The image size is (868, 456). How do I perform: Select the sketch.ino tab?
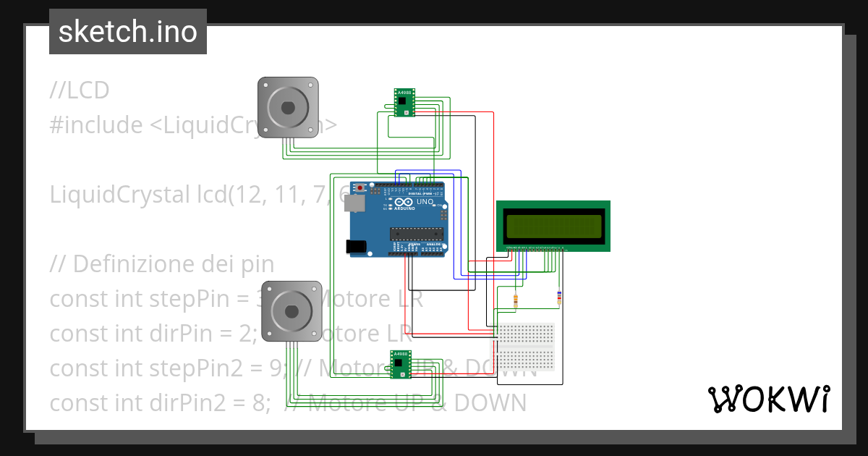click(127, 31)
